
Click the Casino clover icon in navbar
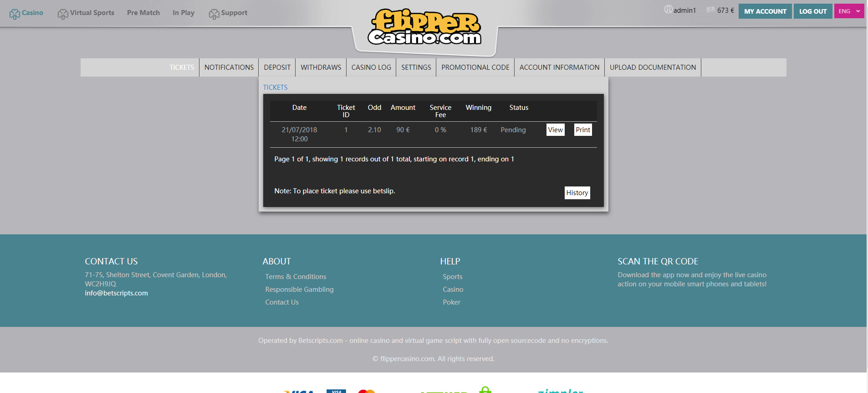(x=15, y=14)
